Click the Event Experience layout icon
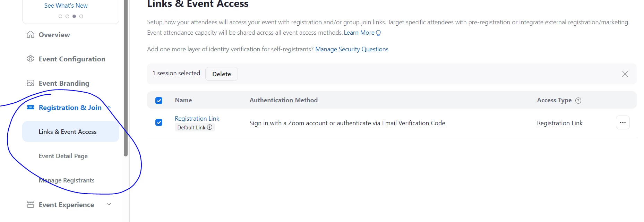This screenshot has width=644, height=222. click(31, 204)
